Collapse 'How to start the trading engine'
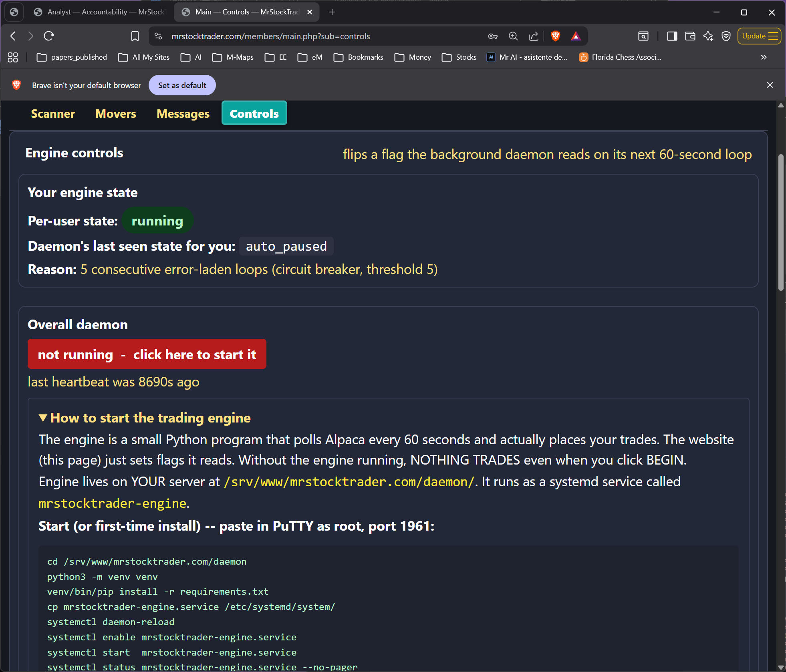The image size is (786, 672). [x=145, y=418]
